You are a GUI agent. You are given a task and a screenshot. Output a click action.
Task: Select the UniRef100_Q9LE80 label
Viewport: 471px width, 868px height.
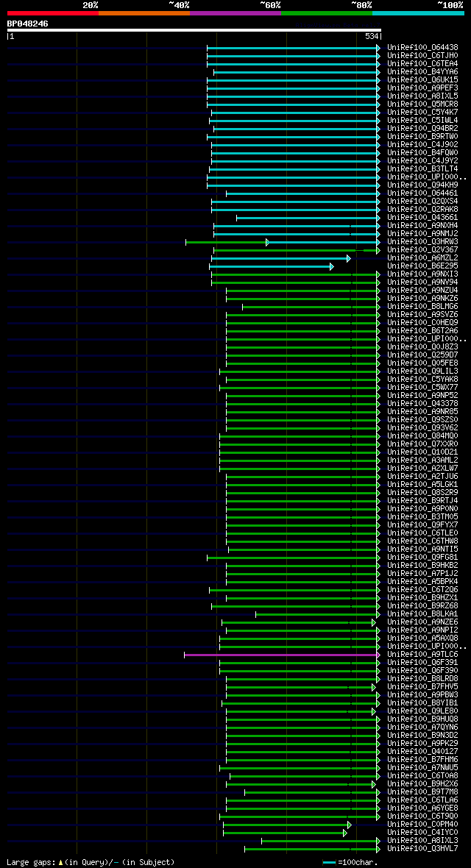pos(422,711)
